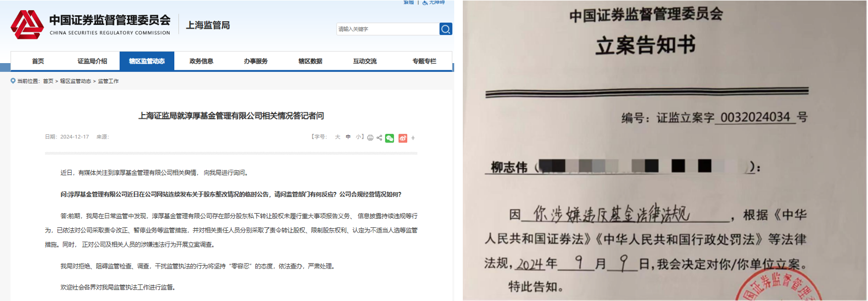Open the 办事服务 navigation tab
Viewport: 868px width, 301px height.
point(256,61)
